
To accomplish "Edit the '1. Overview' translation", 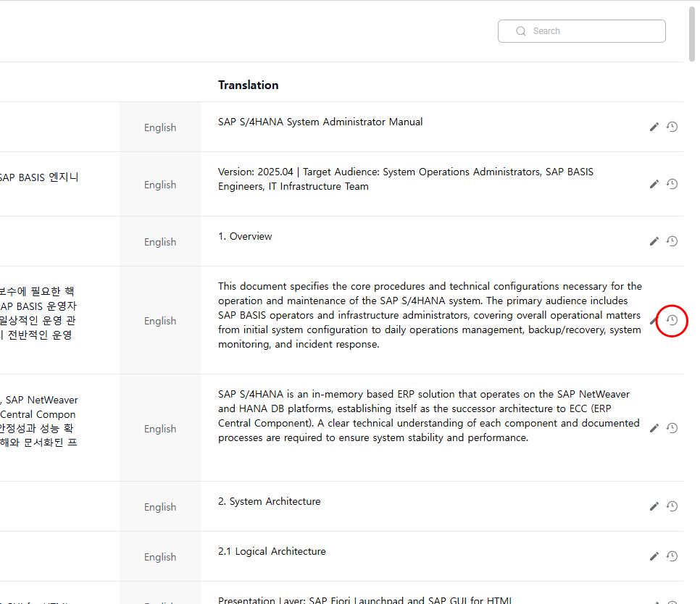I will tap(654, 242).
